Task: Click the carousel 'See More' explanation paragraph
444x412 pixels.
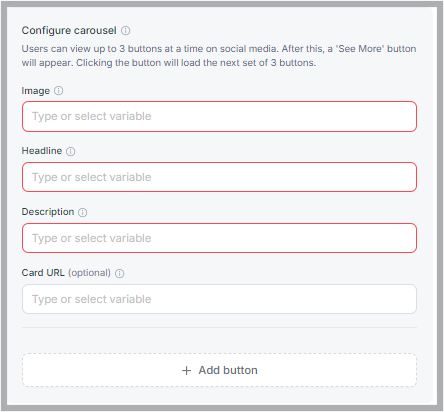Action: click(x=219, y=56)
